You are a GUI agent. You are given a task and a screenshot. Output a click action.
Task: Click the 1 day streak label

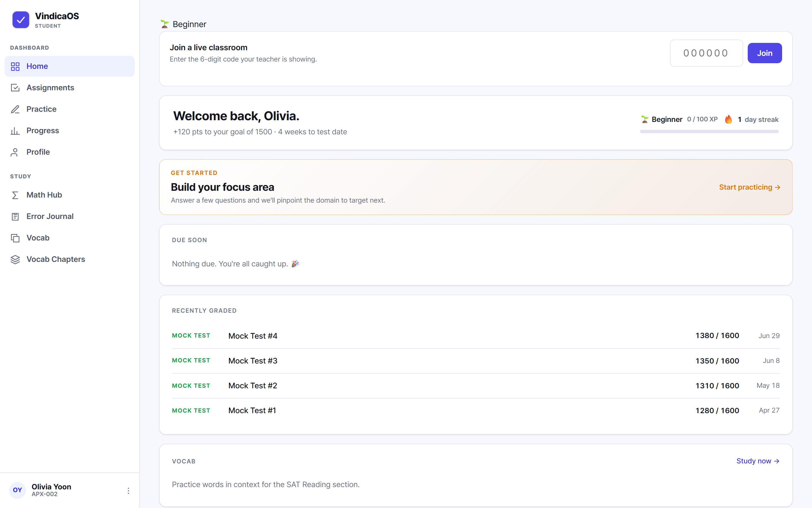[x=758, y=120]
